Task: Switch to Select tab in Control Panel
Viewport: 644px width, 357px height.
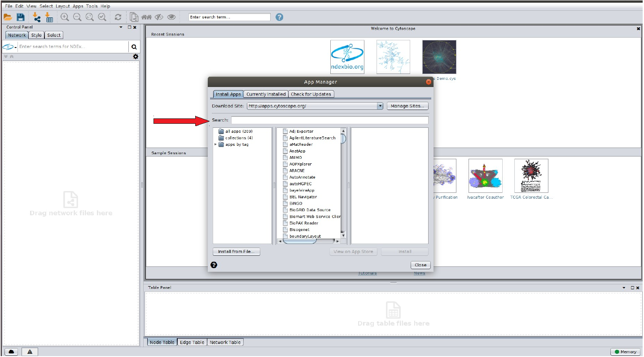Action: 54,35
